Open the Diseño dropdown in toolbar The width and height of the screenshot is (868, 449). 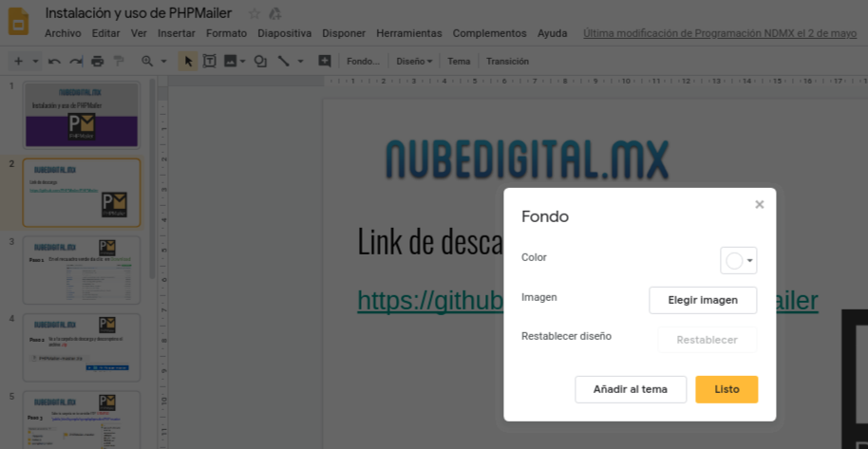pyautogui.click(x=413, y=62)
